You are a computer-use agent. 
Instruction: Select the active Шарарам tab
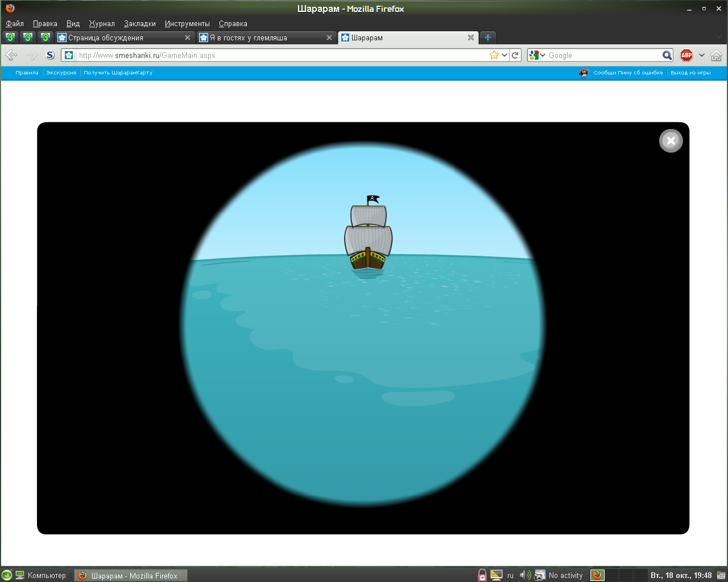pyautogui.click(x=408, y=38)
